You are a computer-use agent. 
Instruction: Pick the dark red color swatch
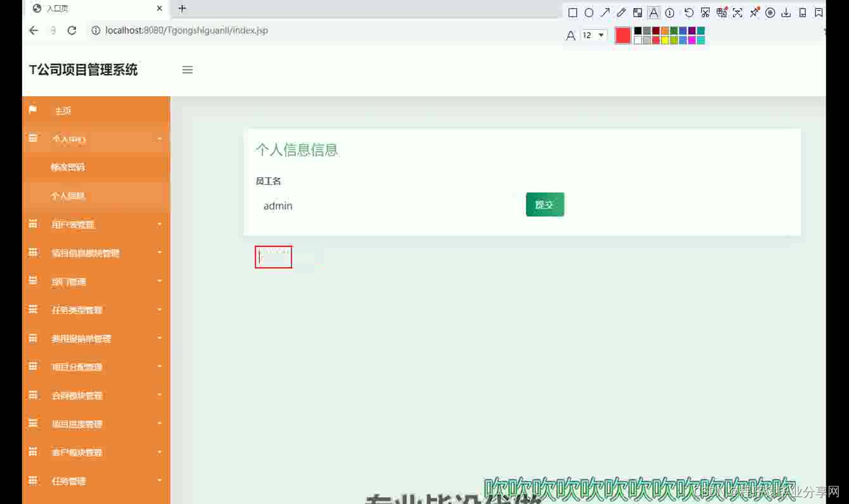point(656,30)
